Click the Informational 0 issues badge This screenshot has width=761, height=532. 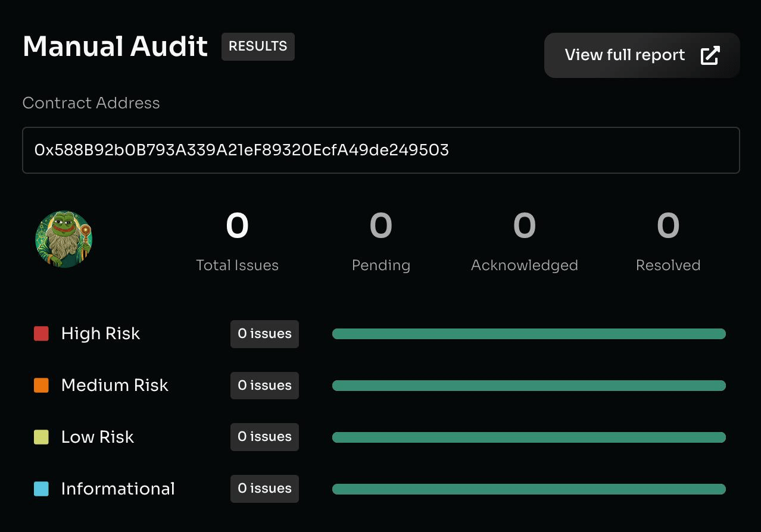pyautogui.click(x=264, y=489)
